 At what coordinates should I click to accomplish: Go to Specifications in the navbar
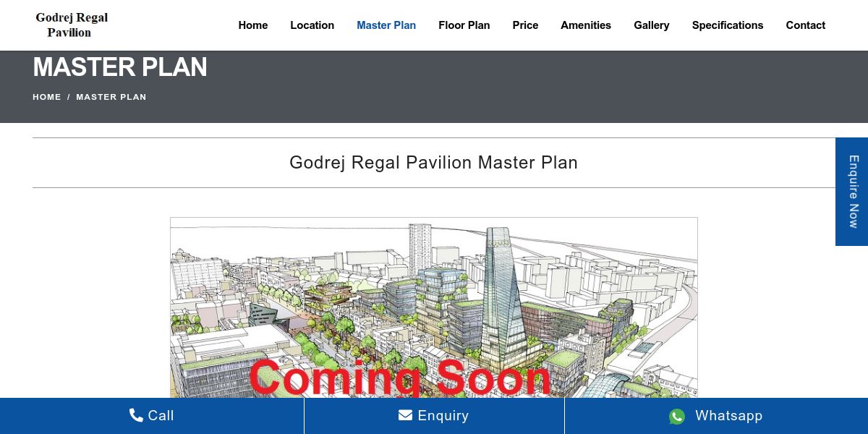pyautogui.click(x=728, y=25)
